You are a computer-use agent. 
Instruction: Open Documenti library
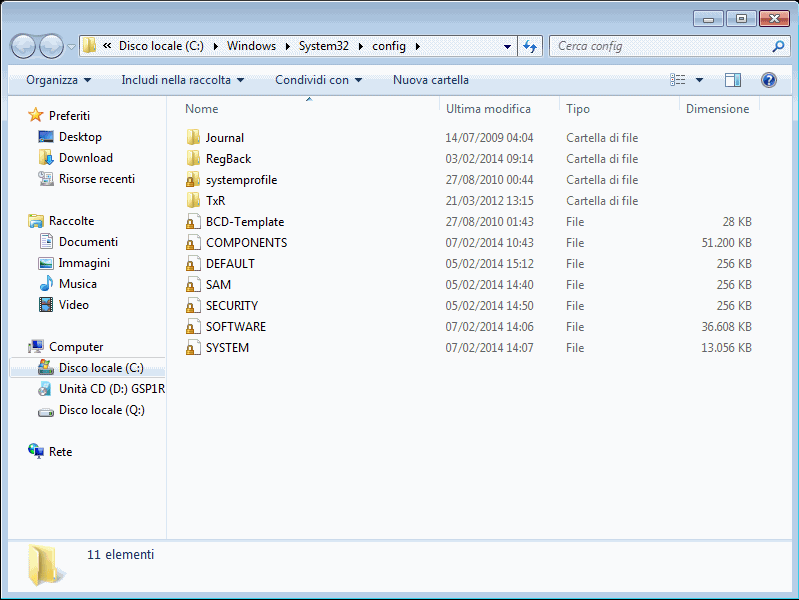point(88,242)
